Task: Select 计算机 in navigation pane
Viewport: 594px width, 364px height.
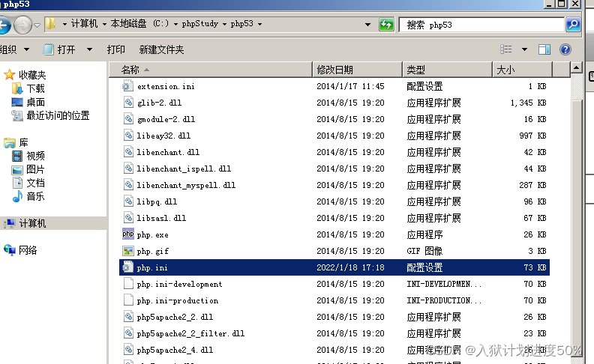Action: point(32,223)
